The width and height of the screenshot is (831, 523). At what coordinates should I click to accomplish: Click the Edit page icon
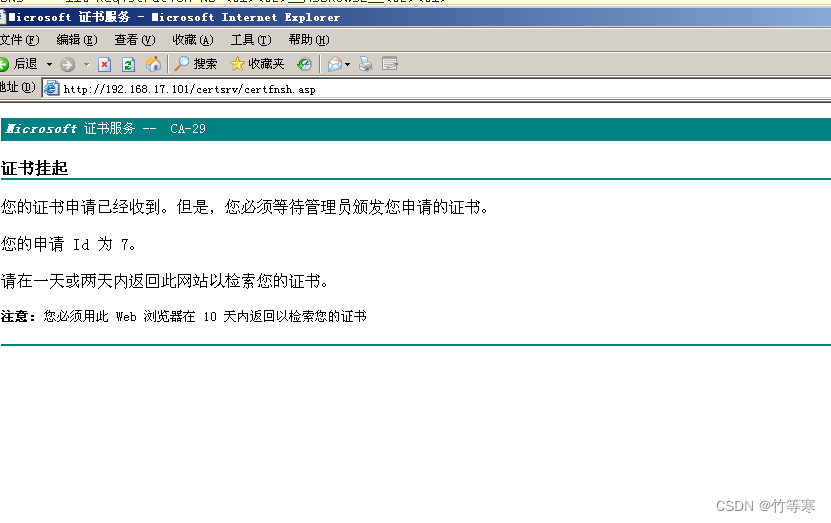click(x=390, y=64)
